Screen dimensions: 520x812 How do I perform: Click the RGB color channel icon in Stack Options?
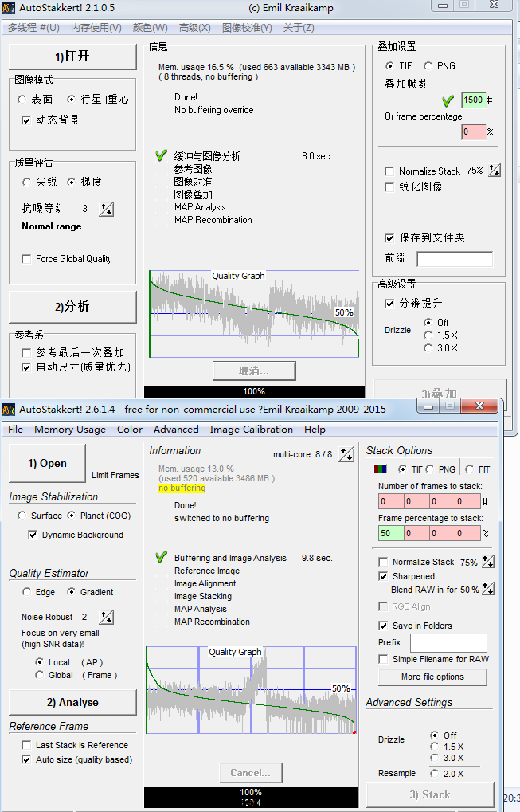click(x=381, y=469)
